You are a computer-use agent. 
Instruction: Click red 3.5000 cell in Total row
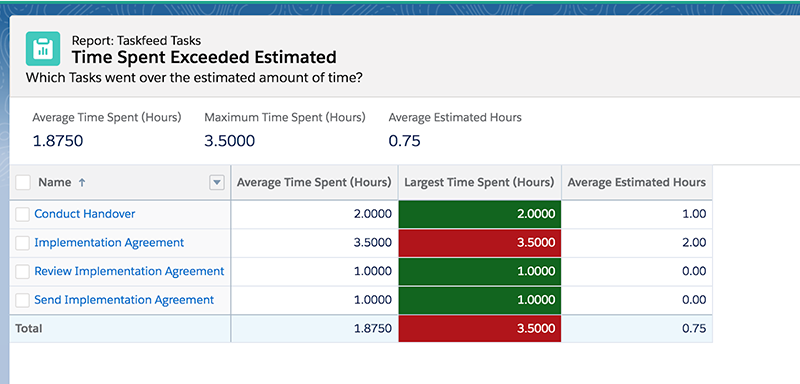click(480, 328)
